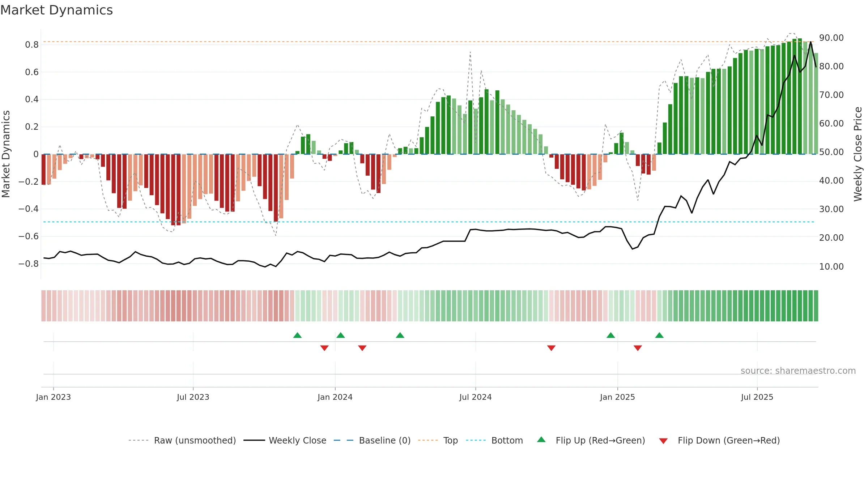Click the weekly close price peak near 90
The height and width of the screenshot is (488, 868).
click(x=810, y=42)
